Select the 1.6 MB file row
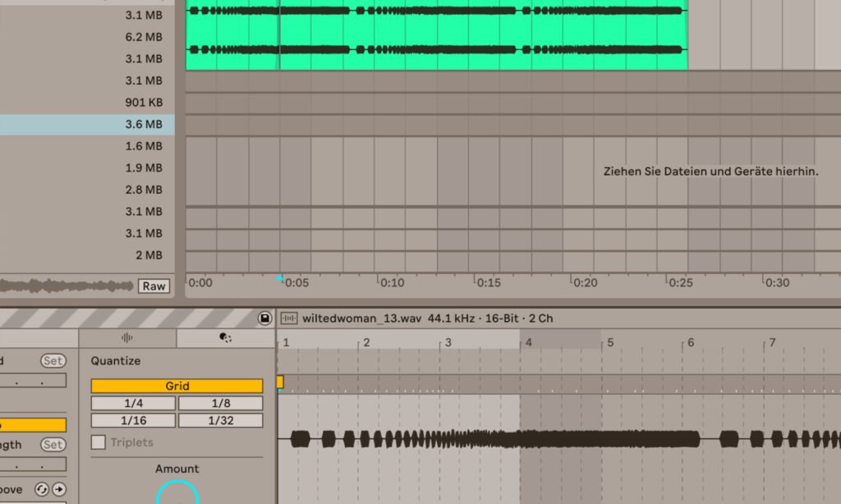Screen dimensions: 841x504 [87, 146]
